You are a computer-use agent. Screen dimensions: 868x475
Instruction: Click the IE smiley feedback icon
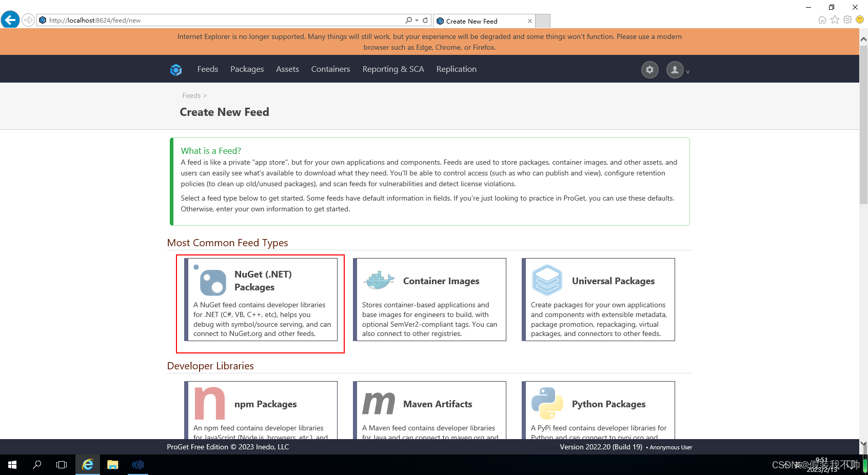(860, 19)
